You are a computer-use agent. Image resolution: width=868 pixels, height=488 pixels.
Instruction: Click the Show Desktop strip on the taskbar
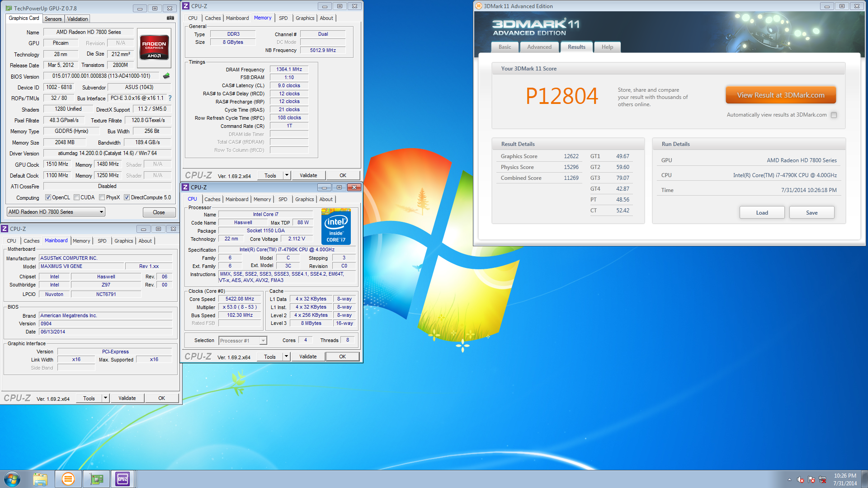tap(864, 479)
